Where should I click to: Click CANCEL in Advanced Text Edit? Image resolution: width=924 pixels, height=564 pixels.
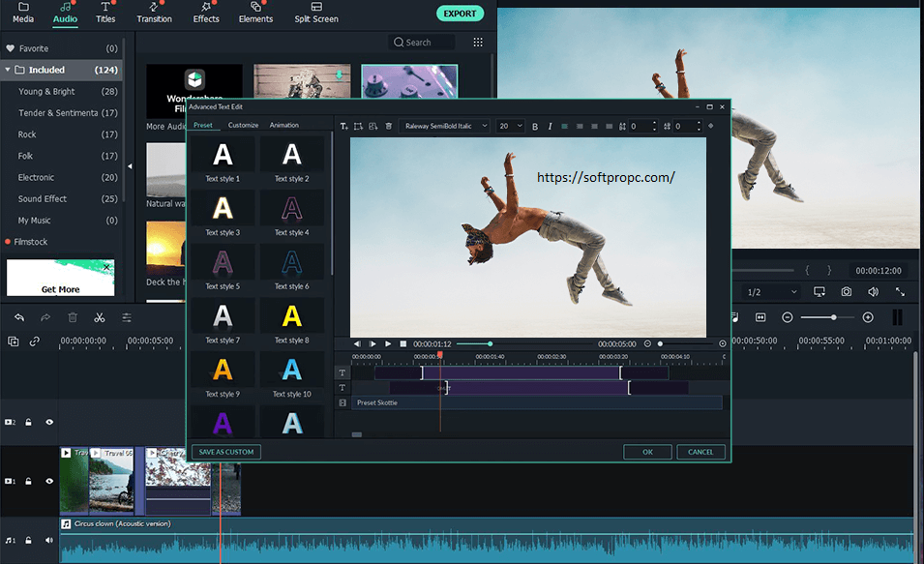[700, 452]
